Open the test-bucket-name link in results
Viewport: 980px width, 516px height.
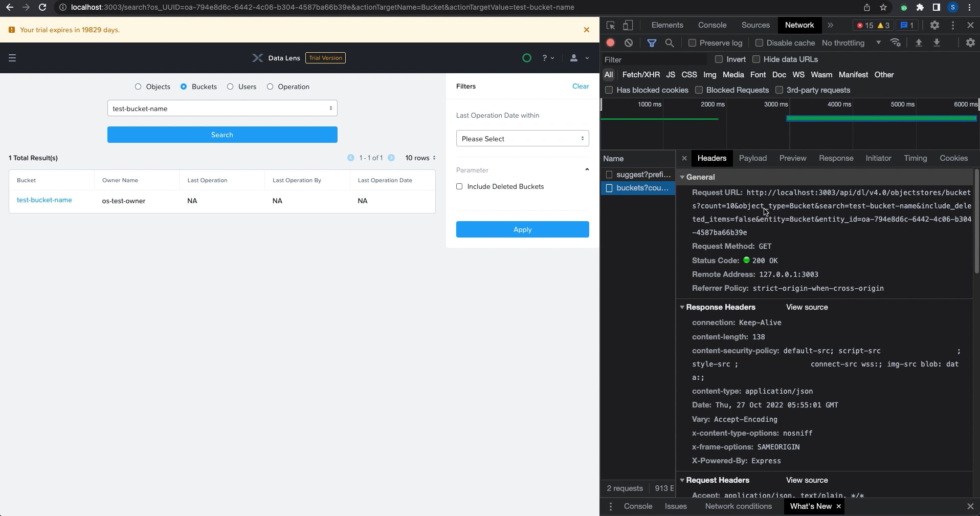pos(44,200)
